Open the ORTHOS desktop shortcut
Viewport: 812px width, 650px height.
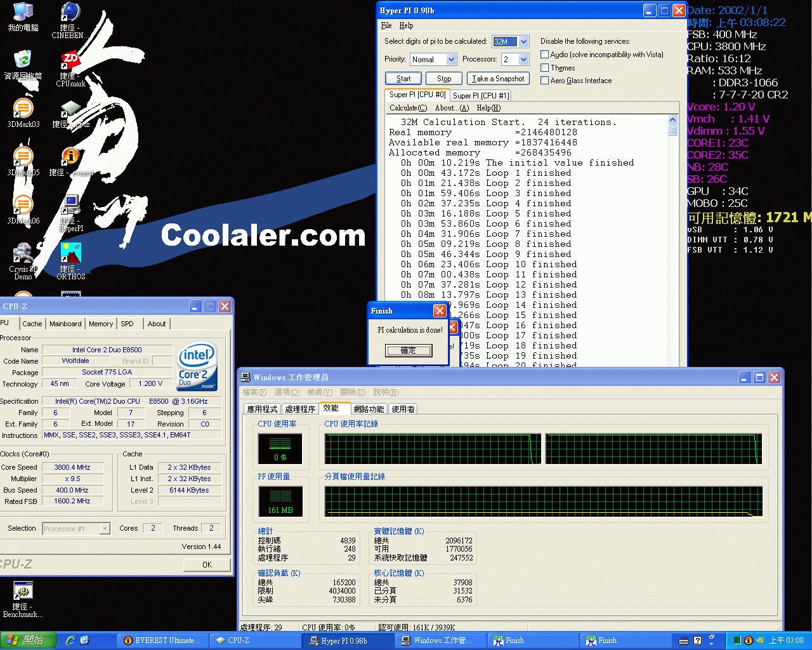(70, 261)
